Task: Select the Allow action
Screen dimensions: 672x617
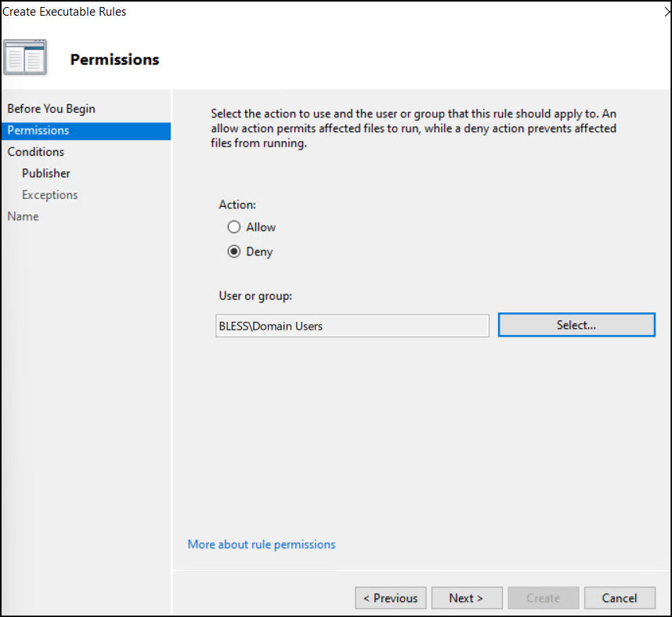Action: point(234,227)
